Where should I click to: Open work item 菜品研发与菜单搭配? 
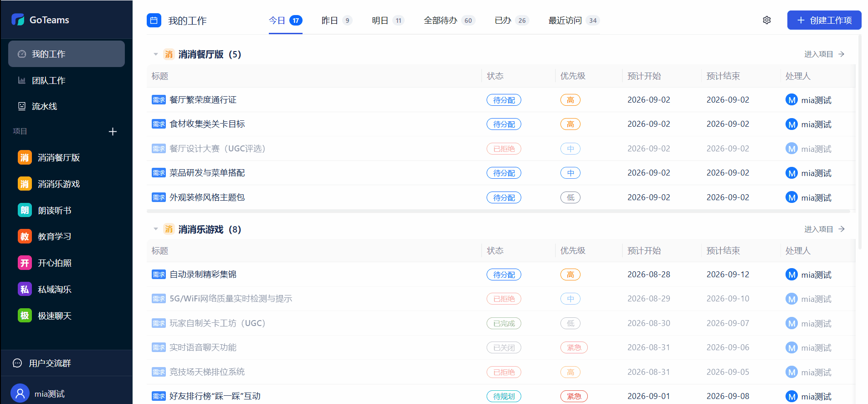click(207, 173)
